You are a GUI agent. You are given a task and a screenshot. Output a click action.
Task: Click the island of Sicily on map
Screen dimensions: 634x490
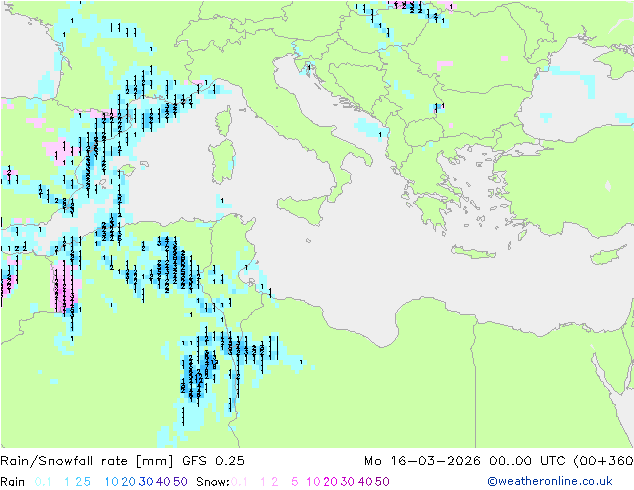pos(305,209)
